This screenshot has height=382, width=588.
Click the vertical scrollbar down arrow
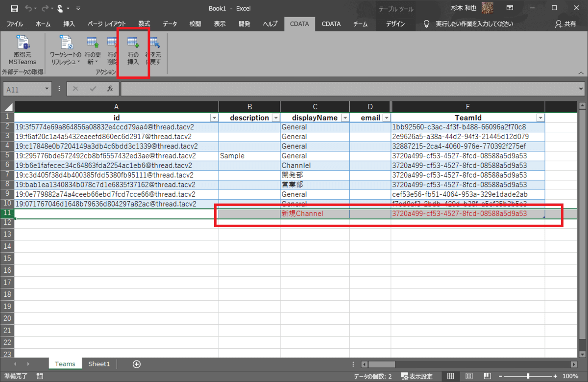pos(582,354)
